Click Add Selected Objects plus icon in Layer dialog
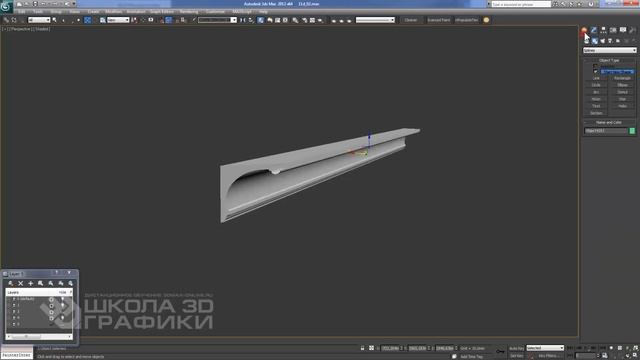 click(x=31, y=283)
